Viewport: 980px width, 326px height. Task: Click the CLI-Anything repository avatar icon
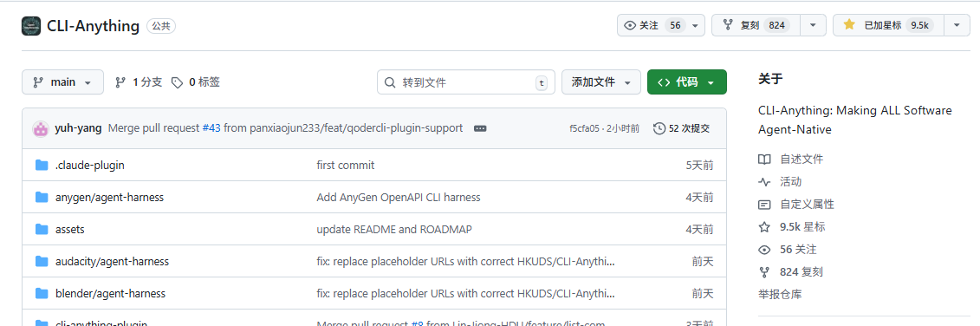pyautogui.click(x=31, y=26)
